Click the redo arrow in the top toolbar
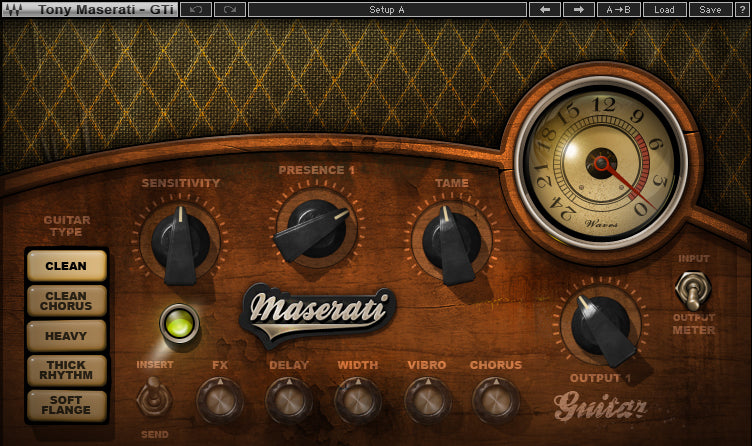Viewport: 752px width, 446px height. click(x=229, y=9)
